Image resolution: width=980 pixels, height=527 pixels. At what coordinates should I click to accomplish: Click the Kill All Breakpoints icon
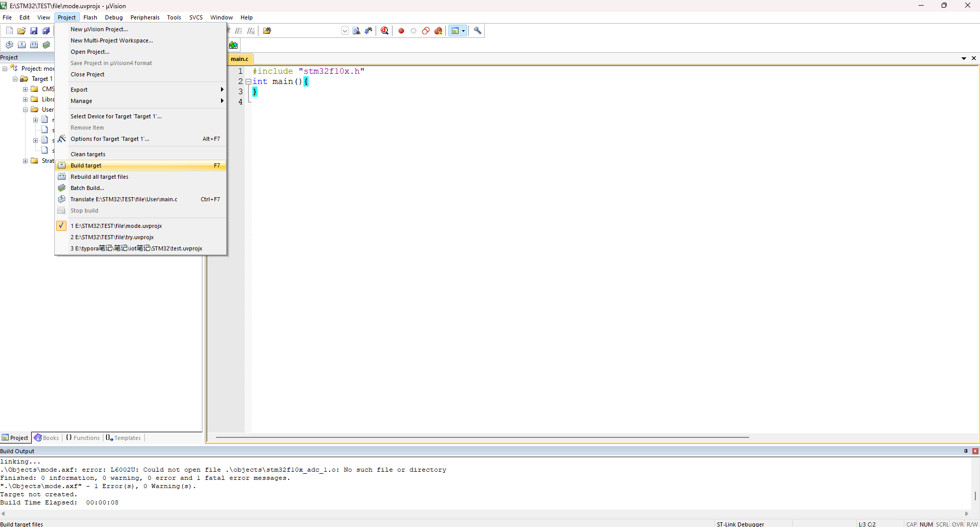tap(439, 31)
